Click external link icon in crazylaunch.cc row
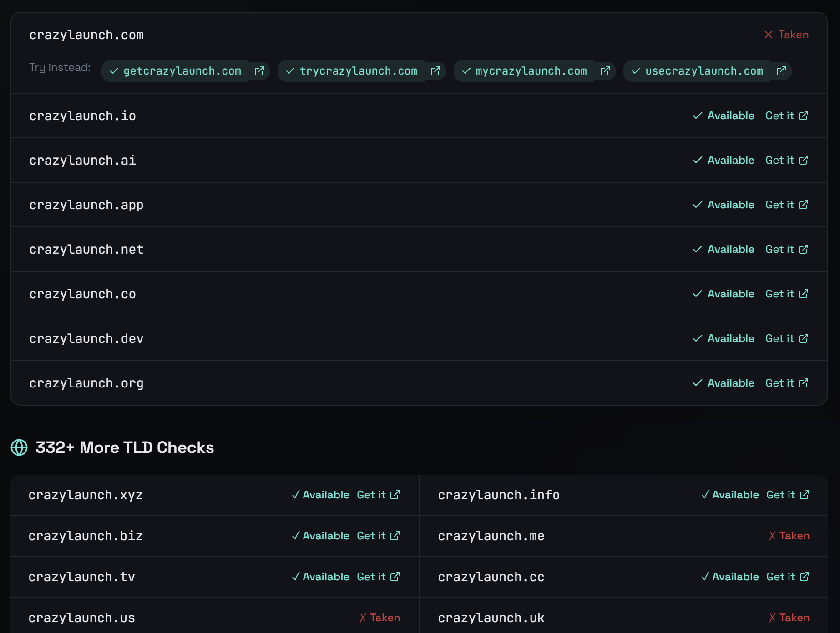Viewport: 840px width, 633px height. point(805,577)
